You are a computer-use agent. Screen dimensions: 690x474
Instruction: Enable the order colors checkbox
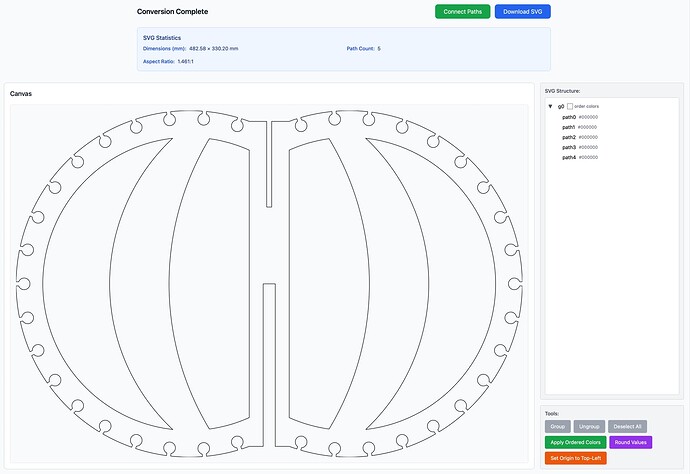(570, 106)
